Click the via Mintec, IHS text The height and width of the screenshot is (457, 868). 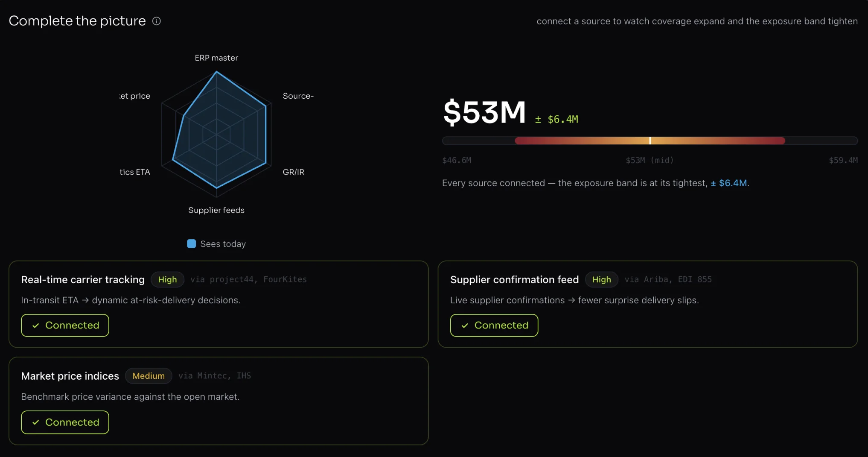(215, 376)
